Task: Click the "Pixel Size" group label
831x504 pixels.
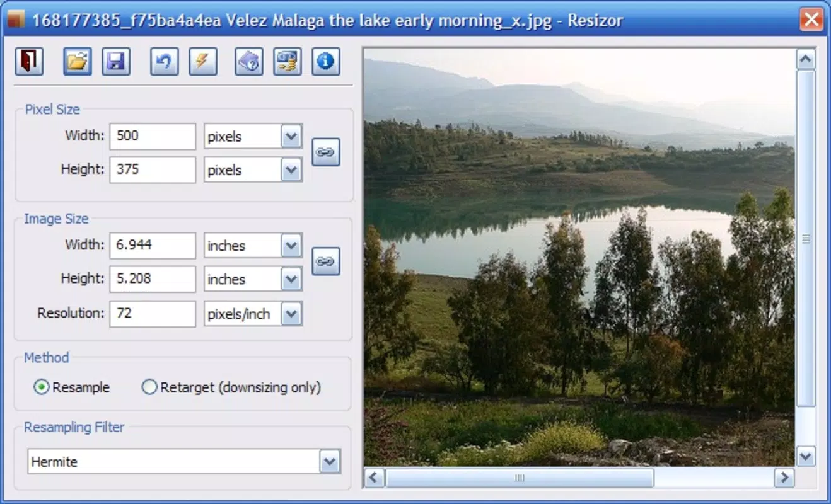Action: pyautogui.click(x=52, y=110)
